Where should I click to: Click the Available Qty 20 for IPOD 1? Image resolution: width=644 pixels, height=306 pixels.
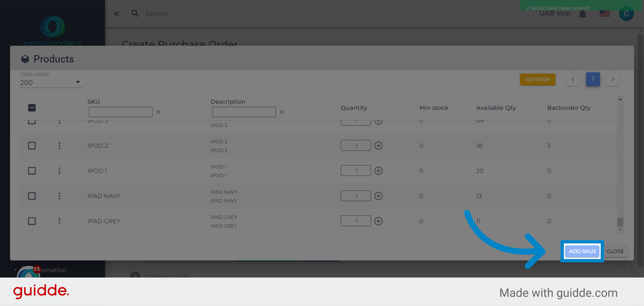coord(480,171)
